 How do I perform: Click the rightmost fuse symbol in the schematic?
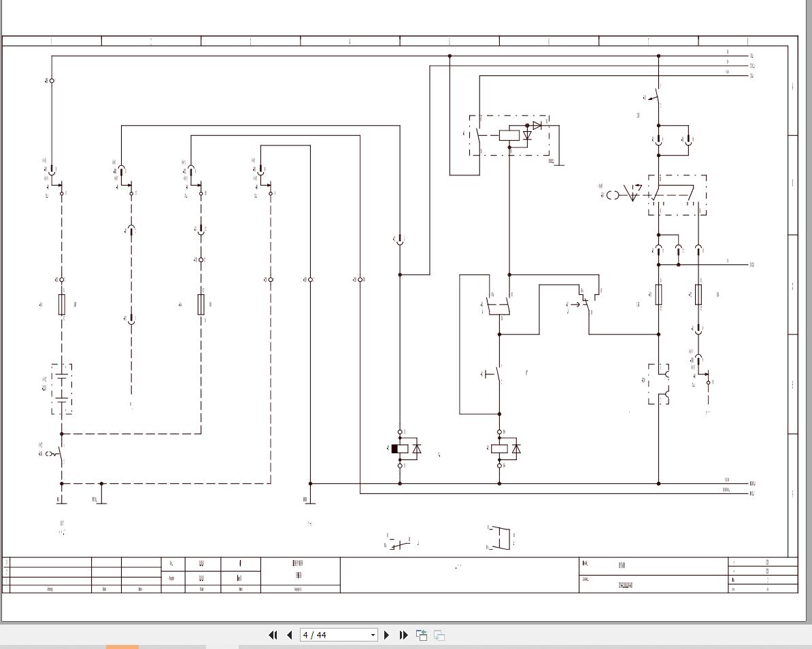(x=698, y=294)
